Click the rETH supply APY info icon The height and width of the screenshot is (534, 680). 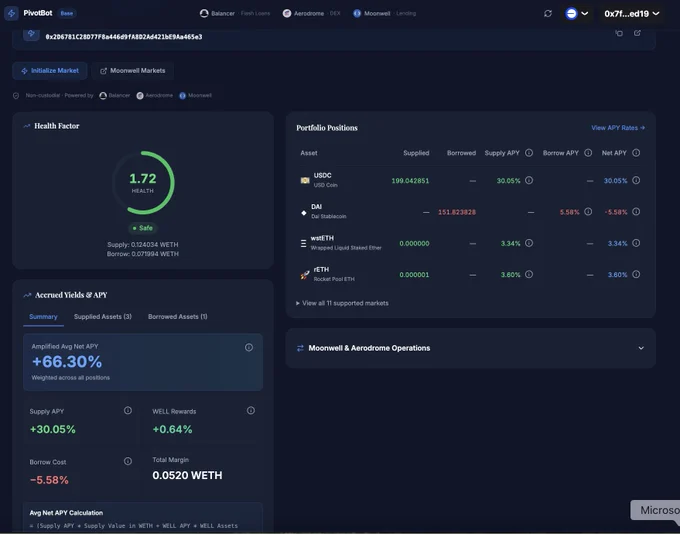[529, 274]
